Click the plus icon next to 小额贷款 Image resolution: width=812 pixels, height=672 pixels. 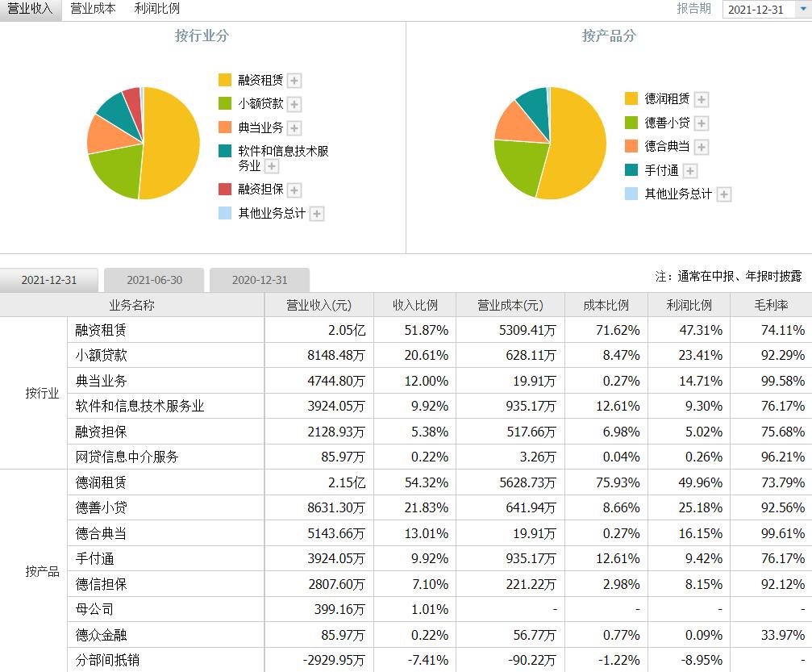pyautogui.click(x=295, y=104)
